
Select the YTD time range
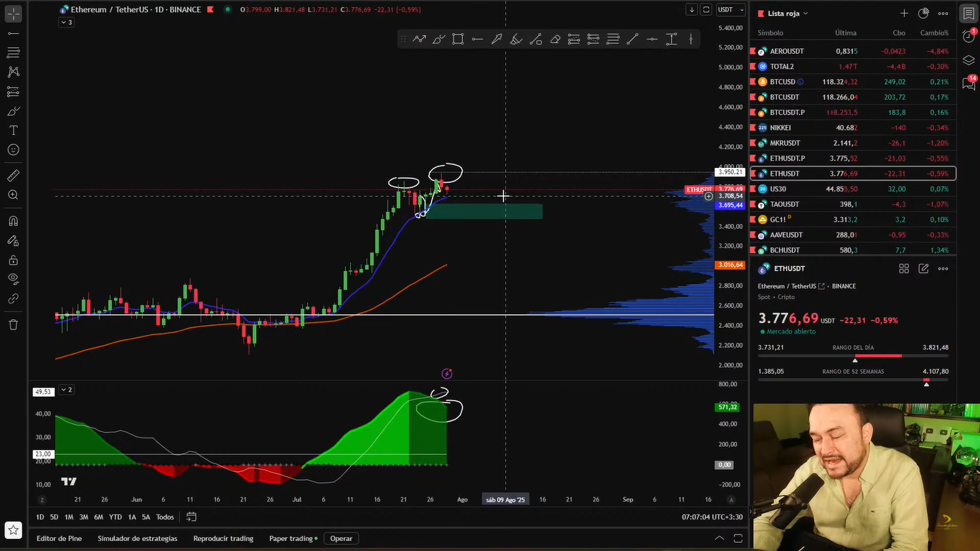[x=115, y=517]
